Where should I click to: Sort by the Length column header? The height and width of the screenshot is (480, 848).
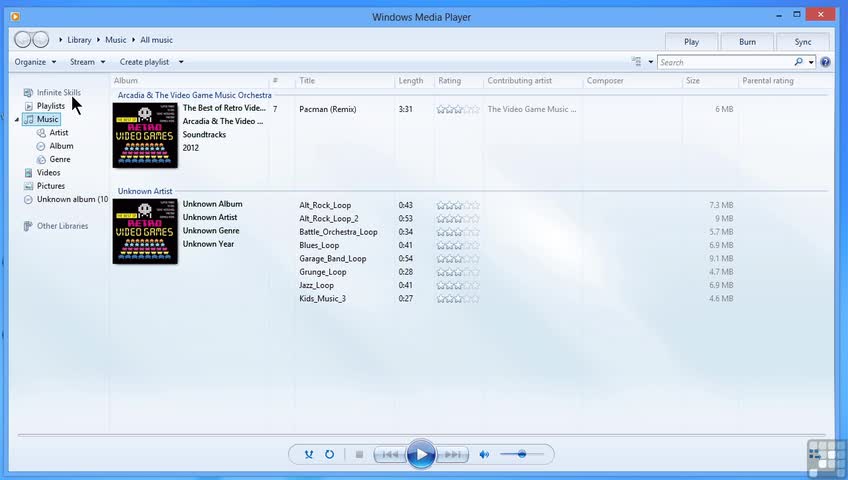point(410,81)
